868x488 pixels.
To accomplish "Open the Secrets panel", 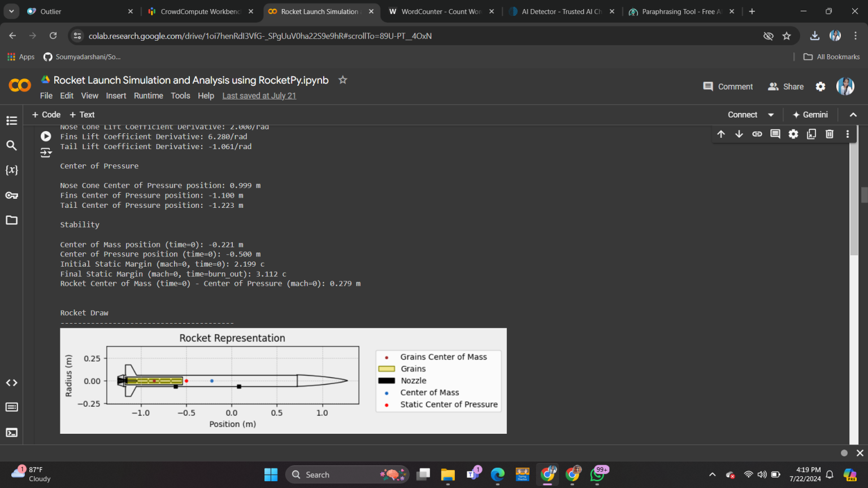I will coord(12,195).
